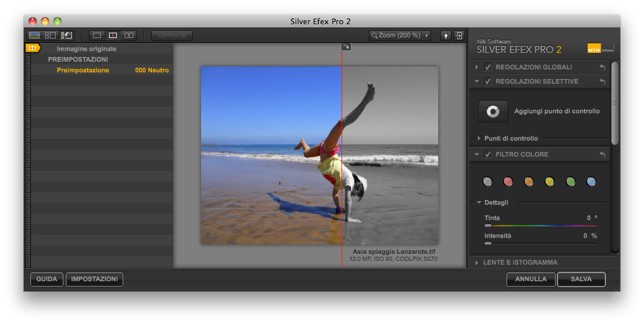The image size is (644, 324).
Task: Select the blue color filter
Action: (x=591, y=182)
